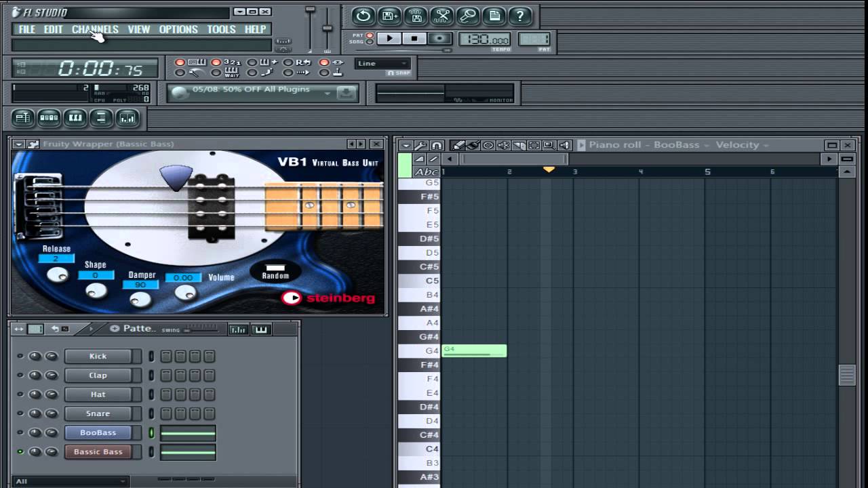
Task: Open the Step Sequencer shortcut icon
Action: tap(49, 118)
